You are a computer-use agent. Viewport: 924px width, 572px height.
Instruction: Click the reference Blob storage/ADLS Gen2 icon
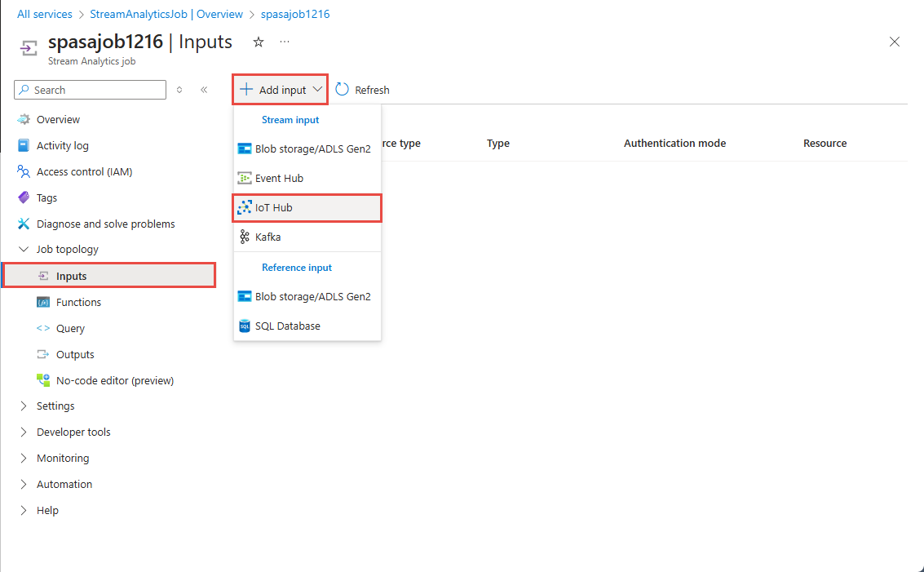click(244, 296)
